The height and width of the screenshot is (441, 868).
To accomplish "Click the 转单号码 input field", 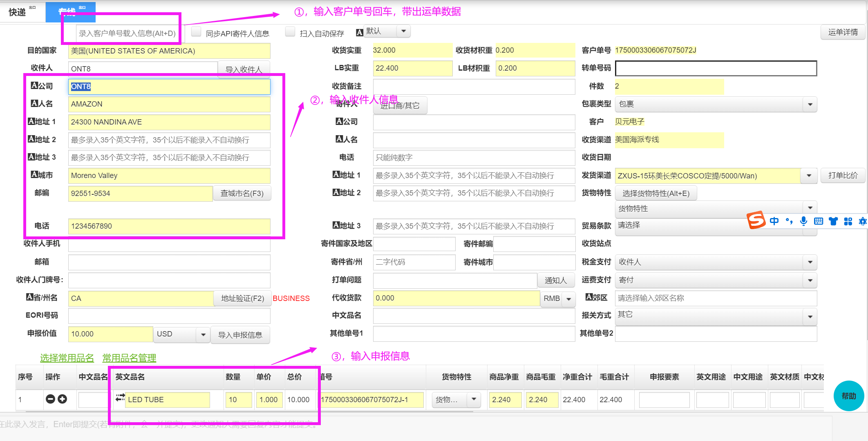I will (x=716, y=69).
